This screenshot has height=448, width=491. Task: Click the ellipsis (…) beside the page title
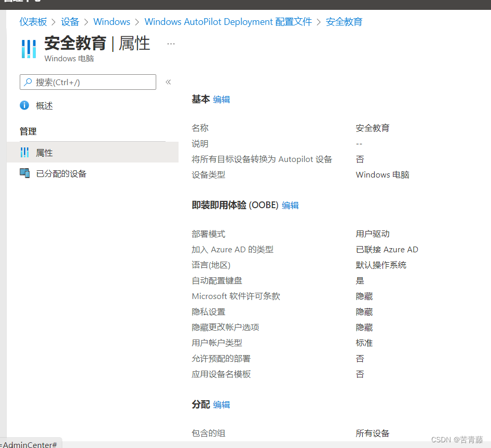click(171, 44)
